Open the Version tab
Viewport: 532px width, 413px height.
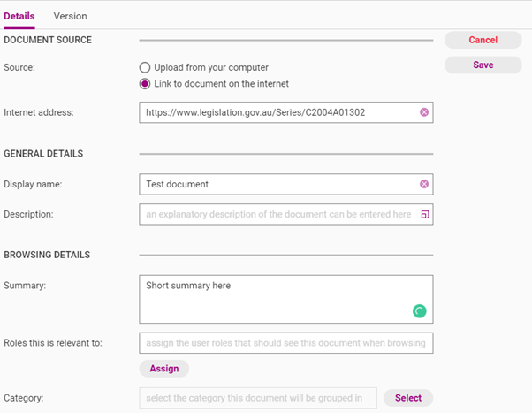[70, 16]
